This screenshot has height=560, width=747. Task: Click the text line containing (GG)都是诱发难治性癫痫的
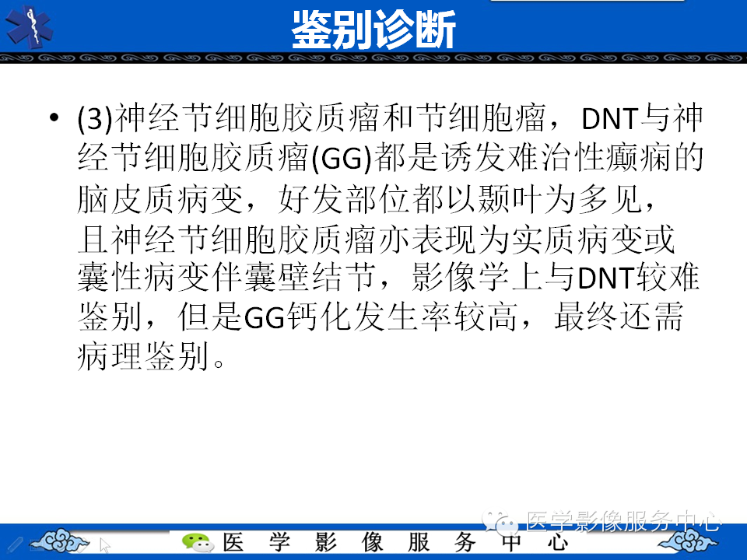390,158
